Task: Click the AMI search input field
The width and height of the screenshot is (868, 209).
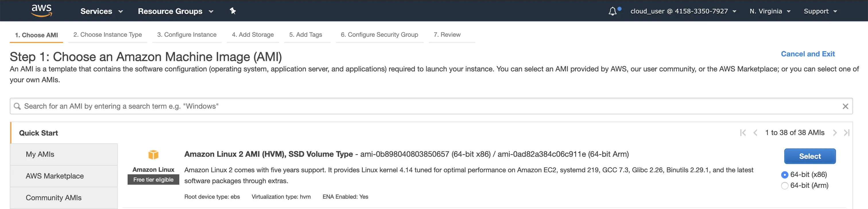Action: coord(428,106)
